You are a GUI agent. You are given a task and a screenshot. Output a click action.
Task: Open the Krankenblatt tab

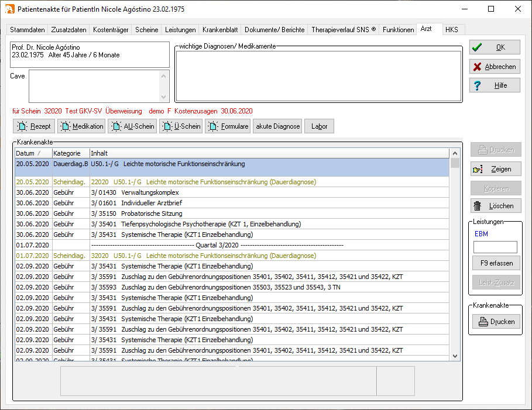click(220, 30)
